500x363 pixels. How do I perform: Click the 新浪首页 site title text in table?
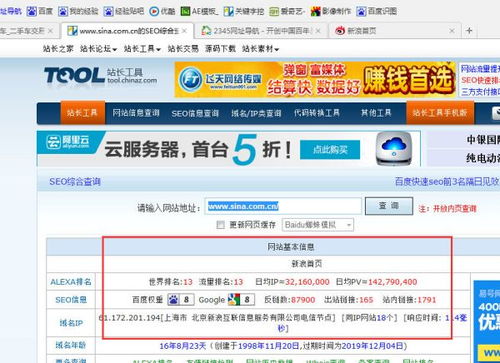(307, 264)
